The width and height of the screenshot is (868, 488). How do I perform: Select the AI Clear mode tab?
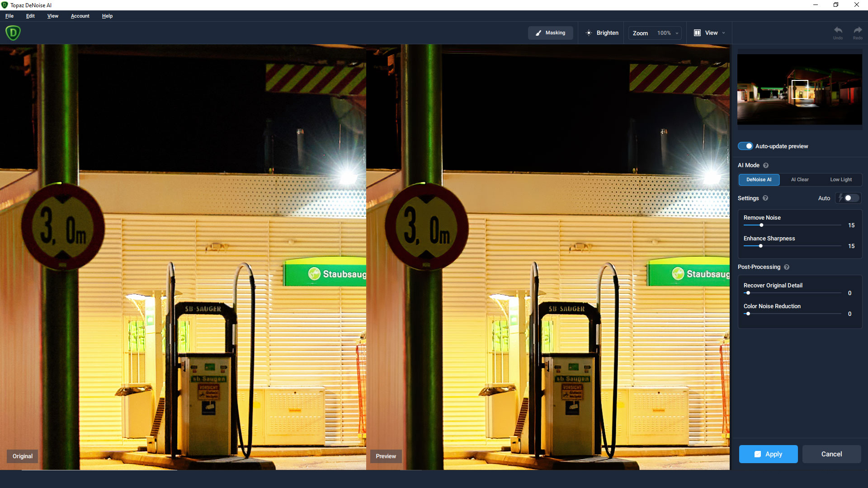[800, 180]
